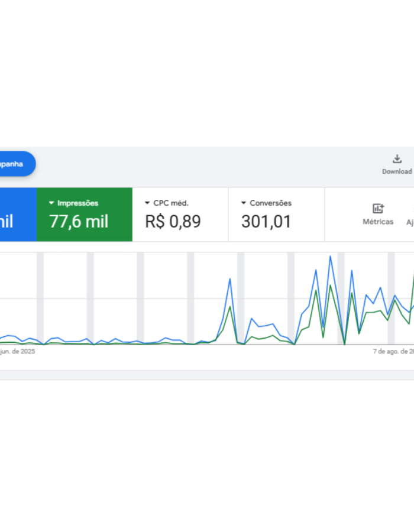Screen dimensions: 414x532
Task: Click the 301,01 conversions value
Action: click(x=266, y=222)
